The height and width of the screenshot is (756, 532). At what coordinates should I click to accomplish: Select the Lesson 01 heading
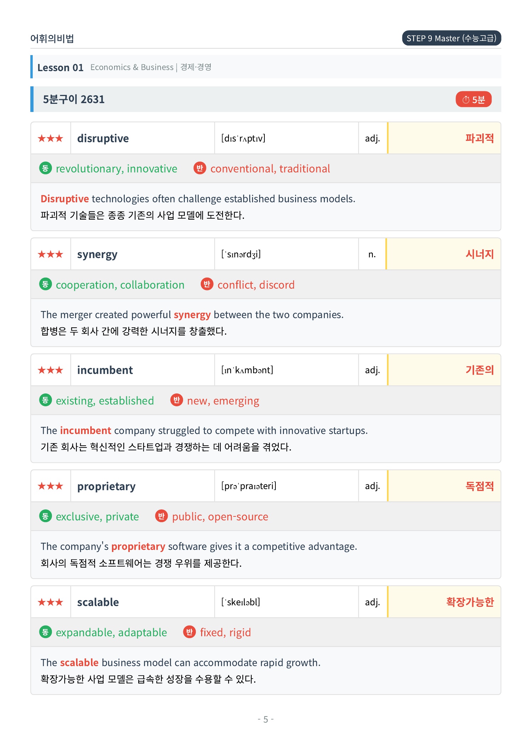(60, 68)
